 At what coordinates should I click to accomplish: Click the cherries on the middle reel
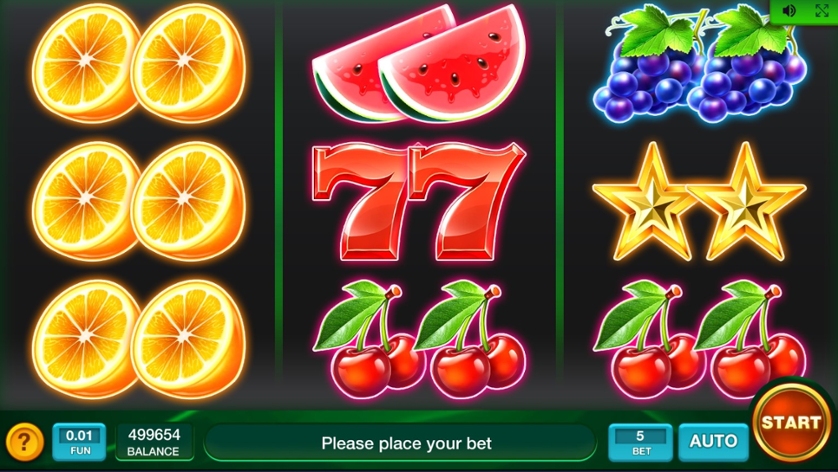coord(420,339)
